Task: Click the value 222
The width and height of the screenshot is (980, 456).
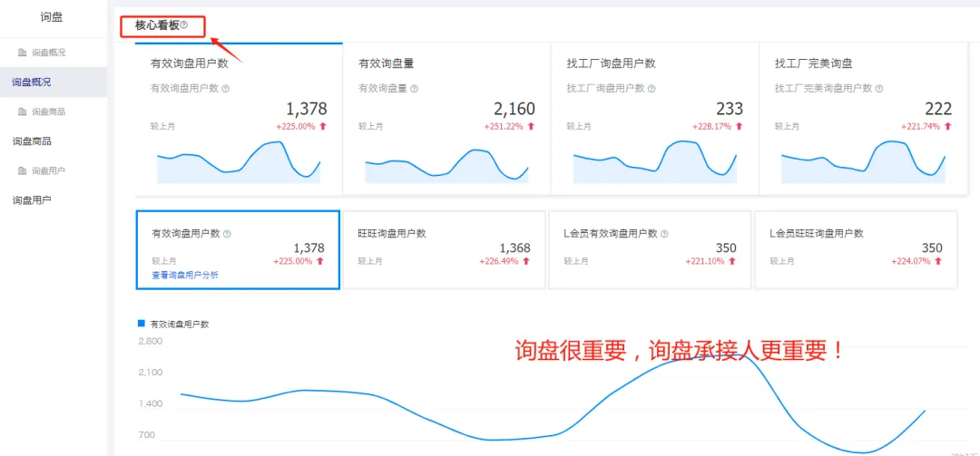Action: click(x=938, y=110)
